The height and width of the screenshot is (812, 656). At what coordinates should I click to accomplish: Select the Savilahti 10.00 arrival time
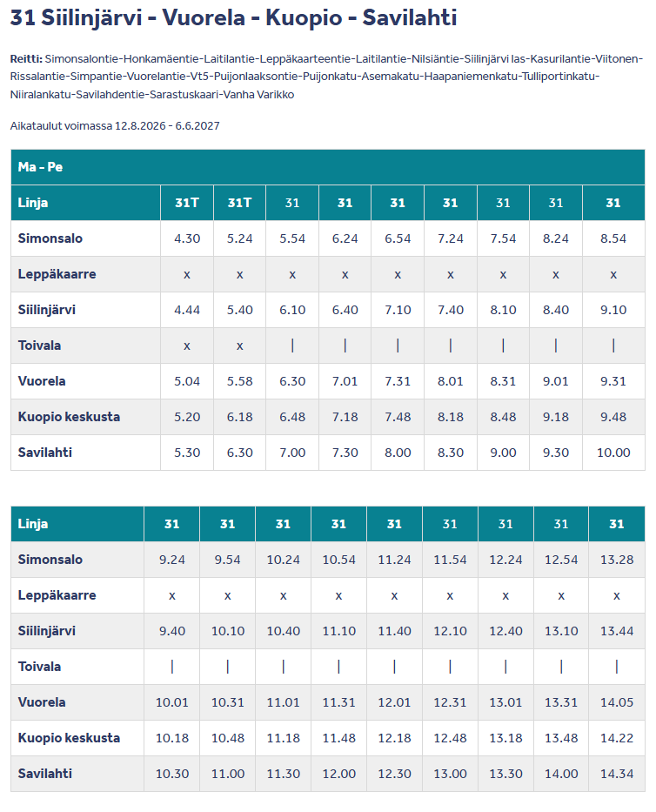(x=613, y=453)
